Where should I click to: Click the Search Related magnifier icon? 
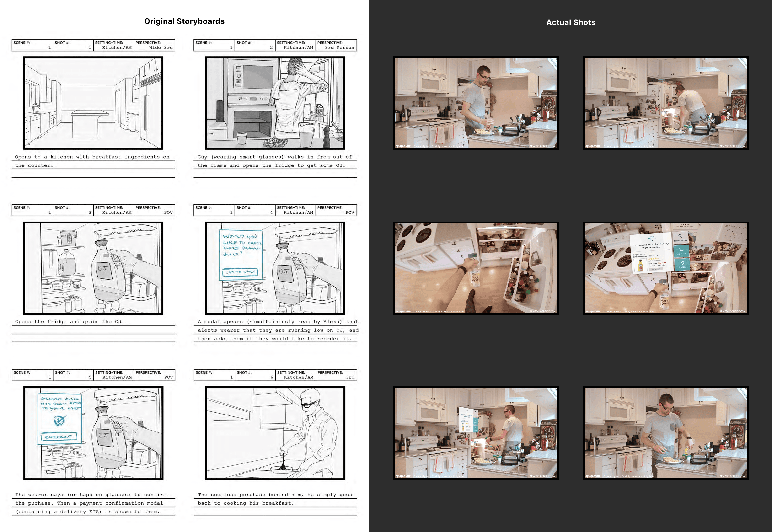click(680, 236)
